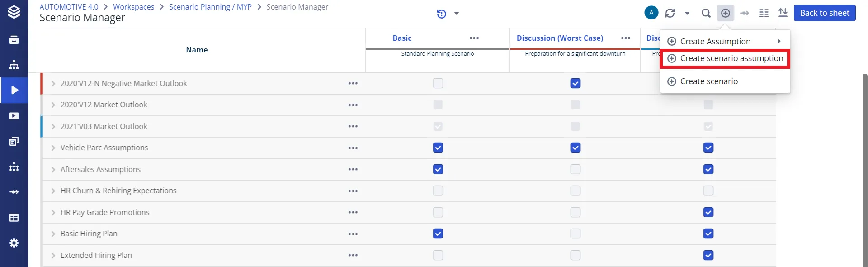
Task: Open the settings gear in left sidebar
Action: click(14, 243)
